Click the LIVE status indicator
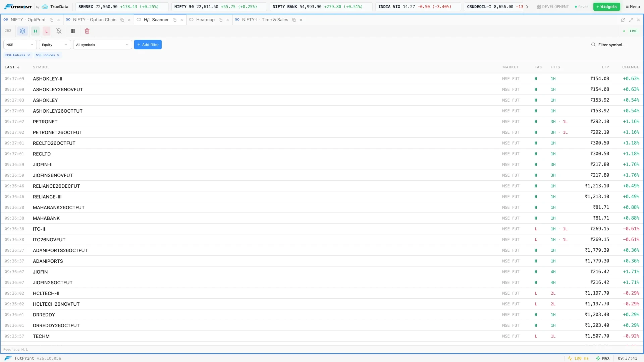Image resolution: width=644 pixels, height=362 pixels. [x=630, y=31]
